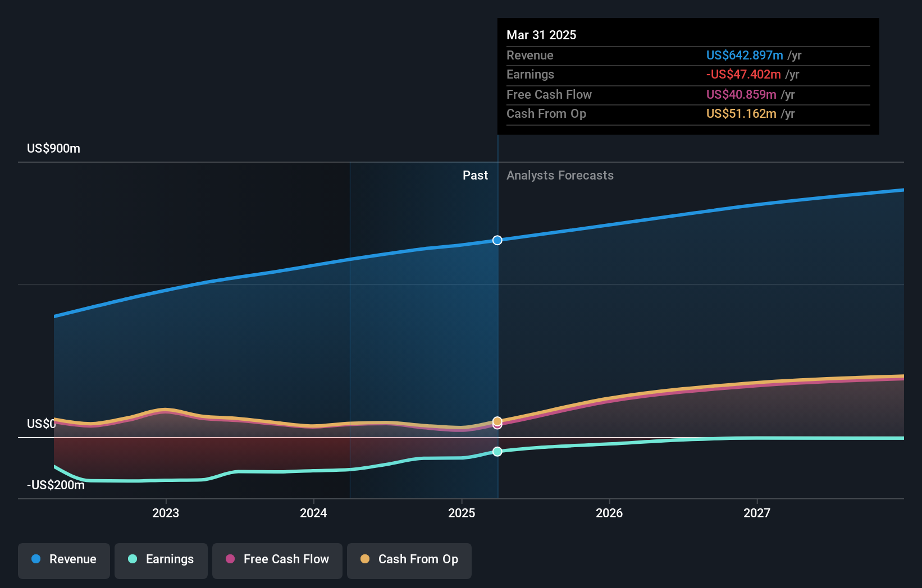Click the -US$47.402m earnings value
The width and height of the screenshot is (922, 588).
click(743, 74)
